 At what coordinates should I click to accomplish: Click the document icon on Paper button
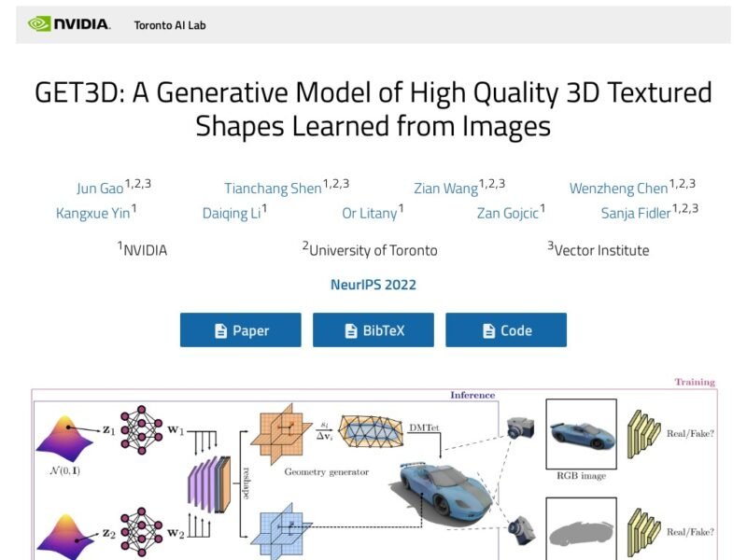[220, 330]
